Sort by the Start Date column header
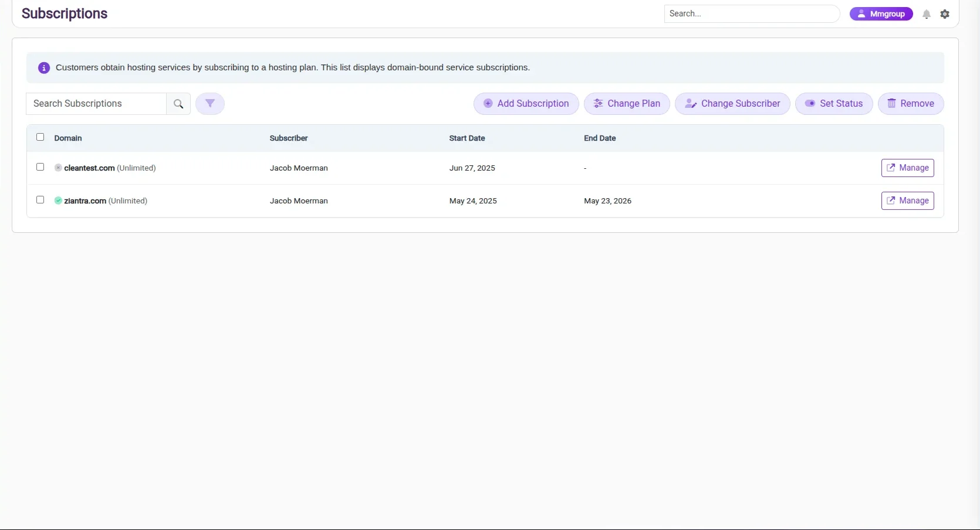The height and width of the screenshot is (530, 980). [x=467, y=138]
